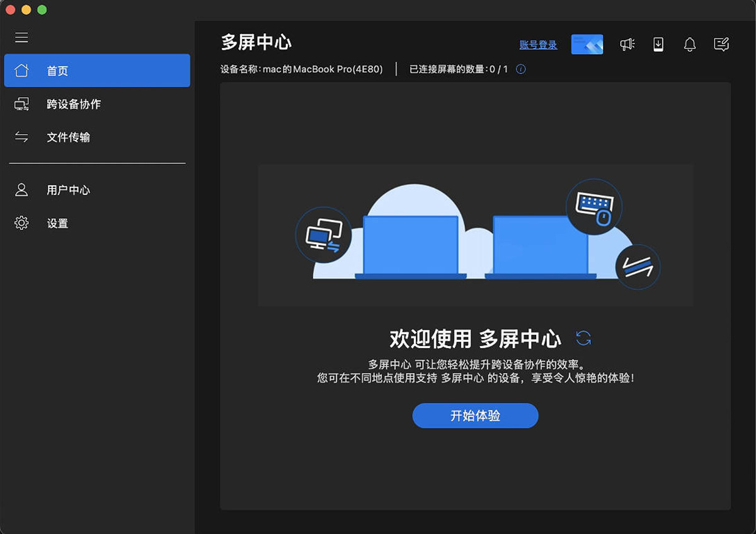756x534 pixels.
Task: Open notifications bell icon
Action: (690, 44)
